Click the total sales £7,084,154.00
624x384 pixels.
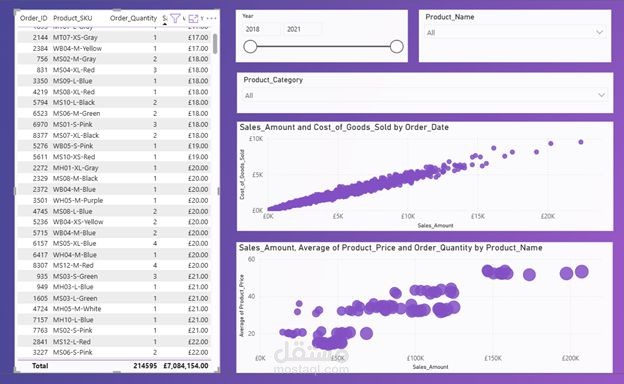[186, 366]
